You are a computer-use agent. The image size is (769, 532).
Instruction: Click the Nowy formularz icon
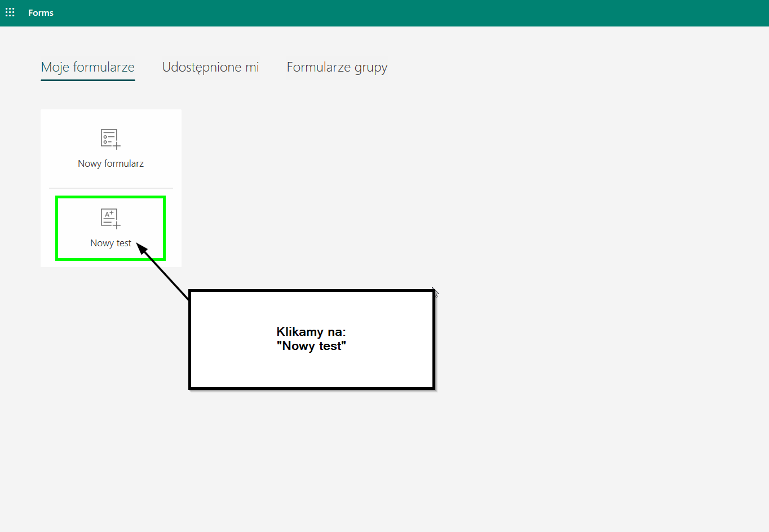point(111,139)
